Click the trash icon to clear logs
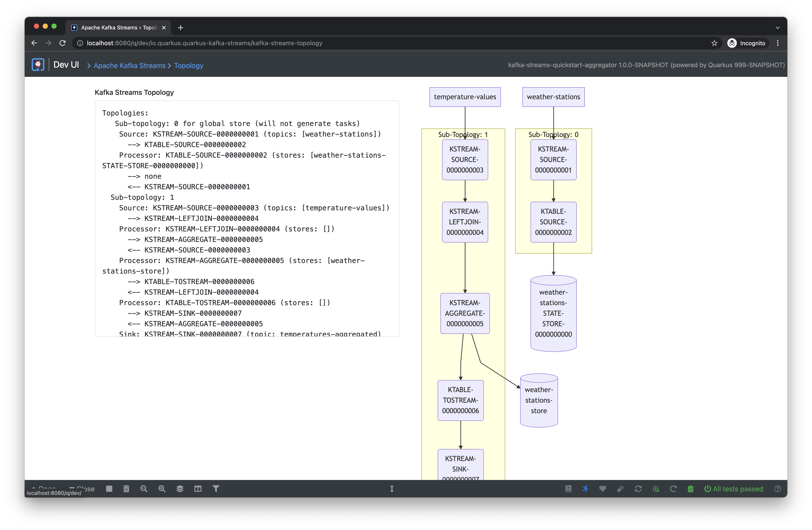This screenshot has height=530, width=812. click(126, 489)
